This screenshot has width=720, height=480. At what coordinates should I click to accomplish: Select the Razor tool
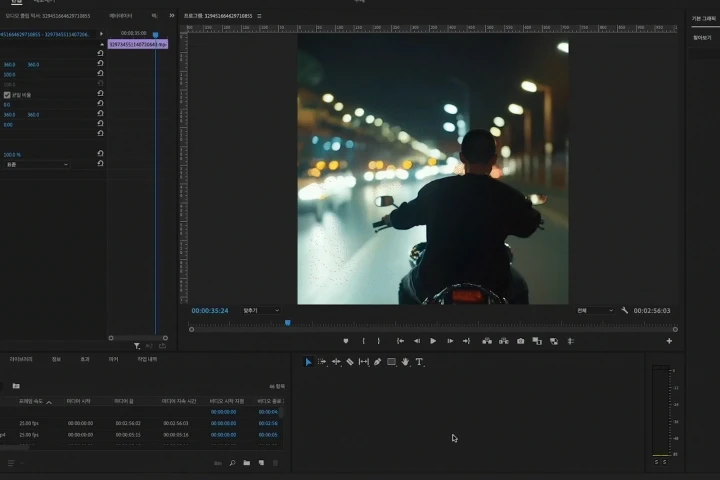(350, 362)
